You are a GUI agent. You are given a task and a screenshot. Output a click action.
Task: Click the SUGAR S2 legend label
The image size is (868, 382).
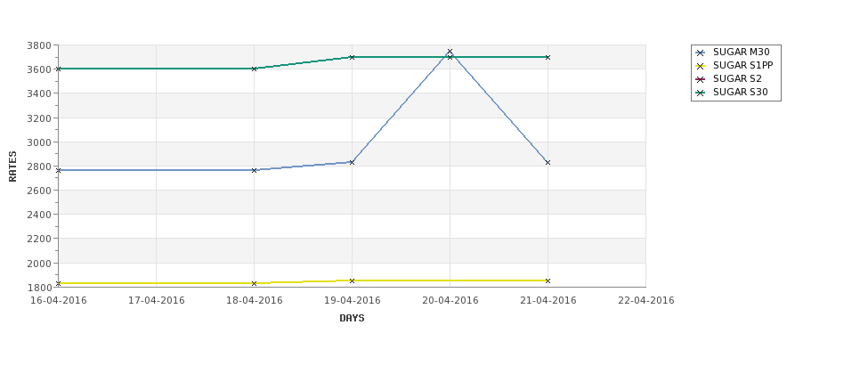tap(737, 78)
